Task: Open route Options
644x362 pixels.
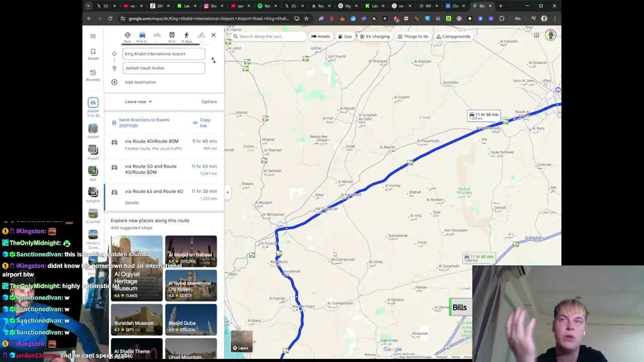Action: point(209,102)
